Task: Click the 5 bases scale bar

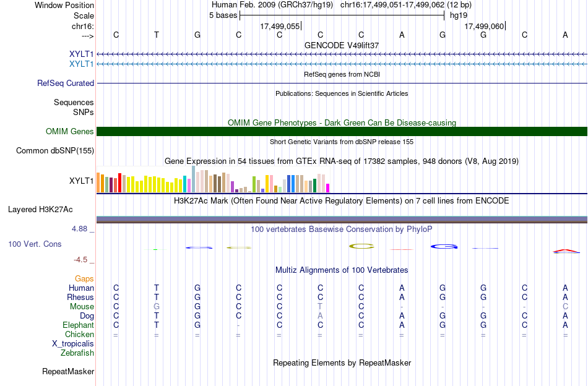Action: point(342,15)
